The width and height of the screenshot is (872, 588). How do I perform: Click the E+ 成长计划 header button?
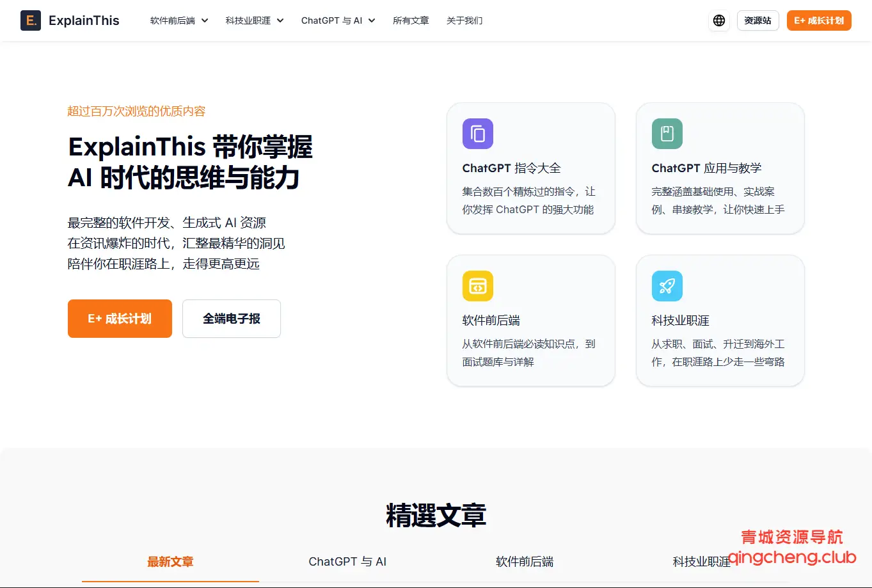click(x=819, y=20)
